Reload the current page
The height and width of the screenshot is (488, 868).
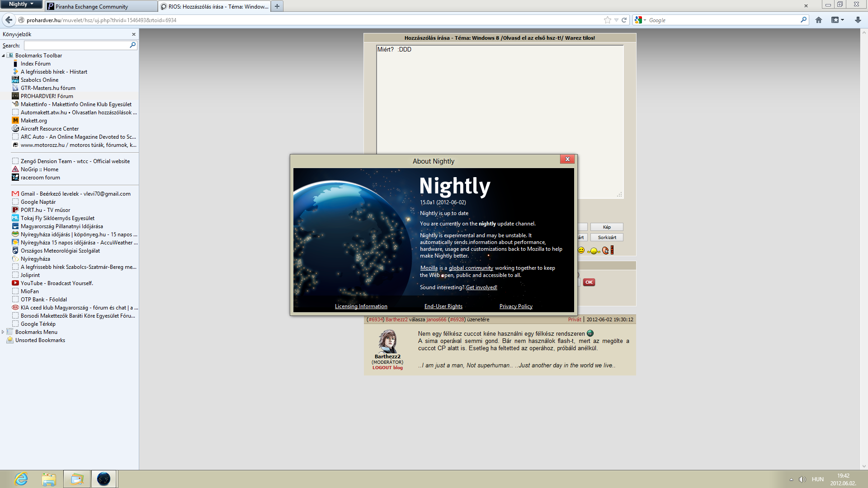pyautogui.click(x=624, y=20)
